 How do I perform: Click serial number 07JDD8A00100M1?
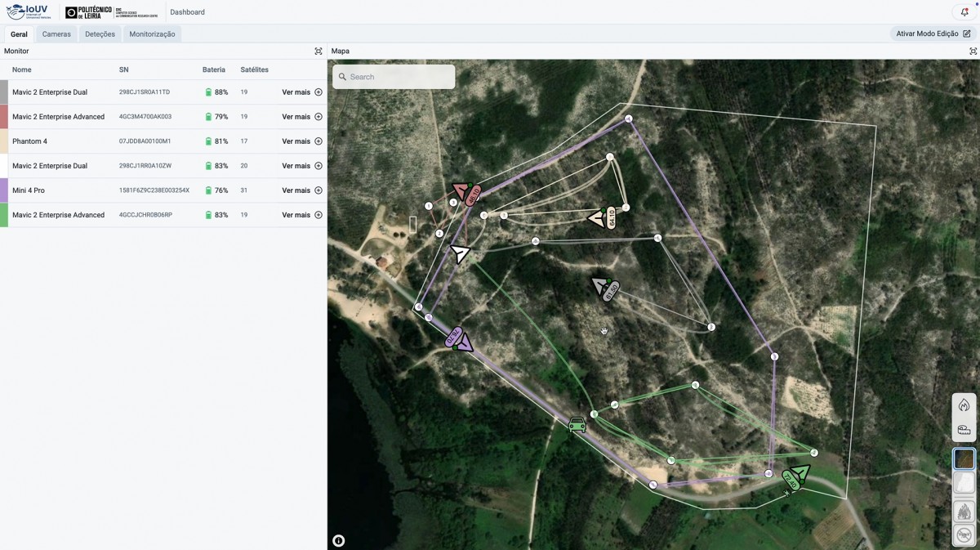tap(145, 141)
